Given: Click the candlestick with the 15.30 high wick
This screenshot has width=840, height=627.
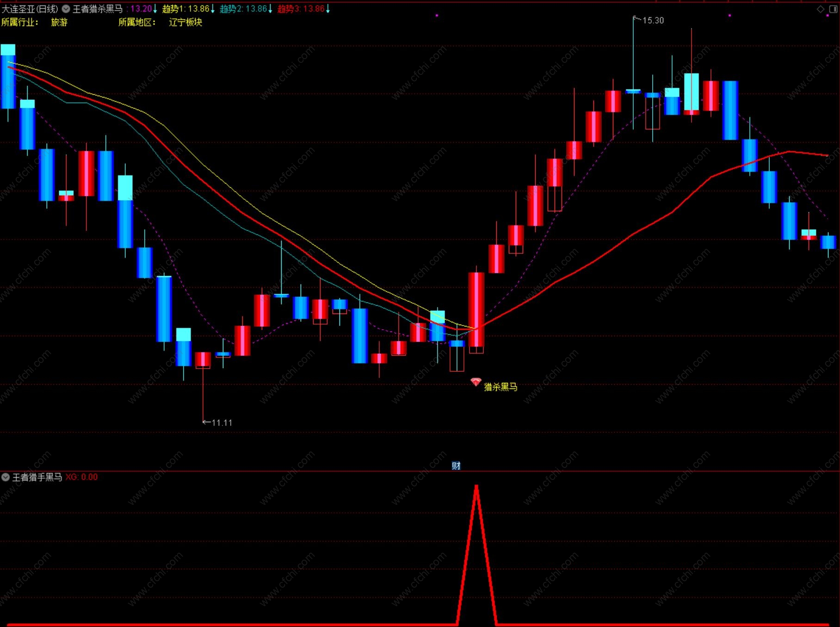Looking at the screenshot, I should [x=633, y=91].
